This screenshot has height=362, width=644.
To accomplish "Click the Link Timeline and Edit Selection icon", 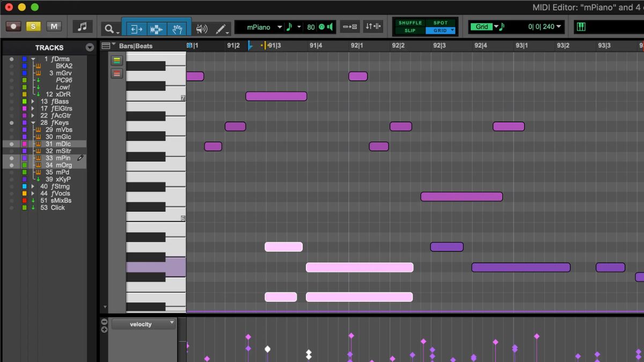I will pos(350,26).
